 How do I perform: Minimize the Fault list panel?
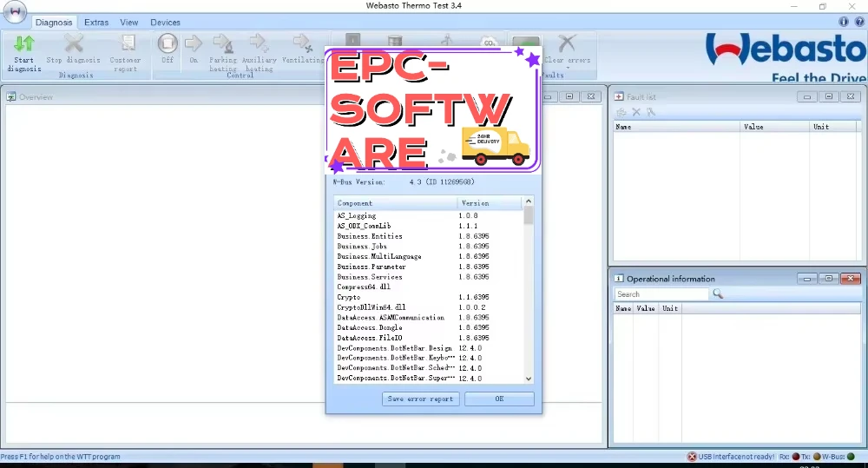(x=806, y=96)
